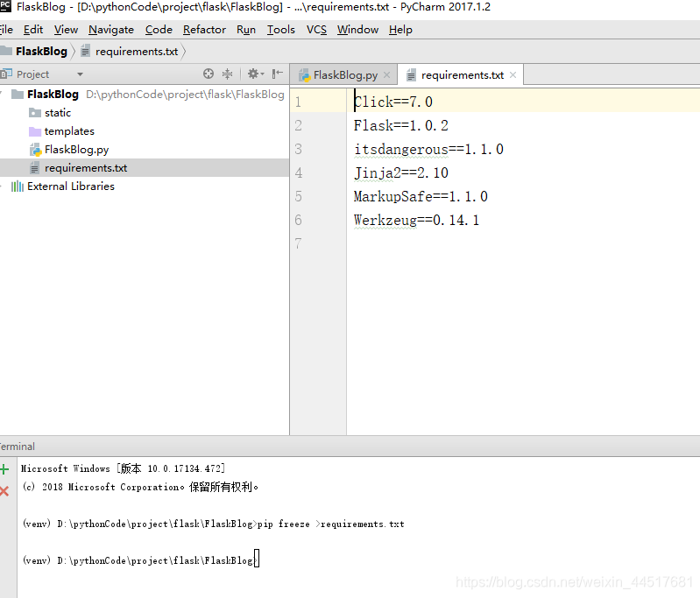The image size is (700, 598).
Task: Click line 'Jinja2==2.10' in editor
Action: 401,172
